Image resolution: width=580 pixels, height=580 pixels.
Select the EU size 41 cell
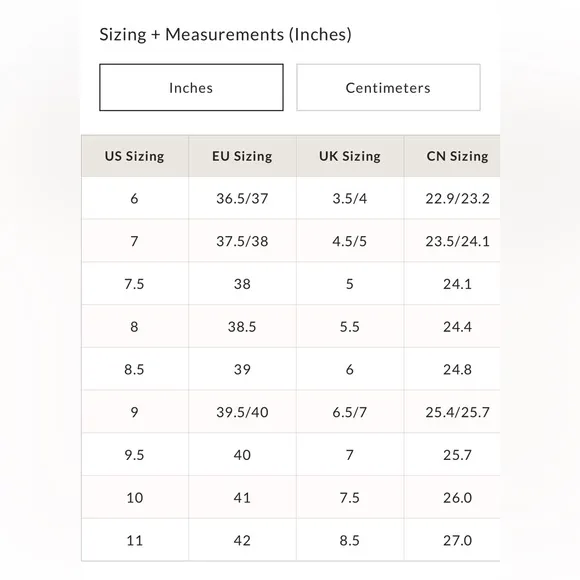click(x=242, y=497)
